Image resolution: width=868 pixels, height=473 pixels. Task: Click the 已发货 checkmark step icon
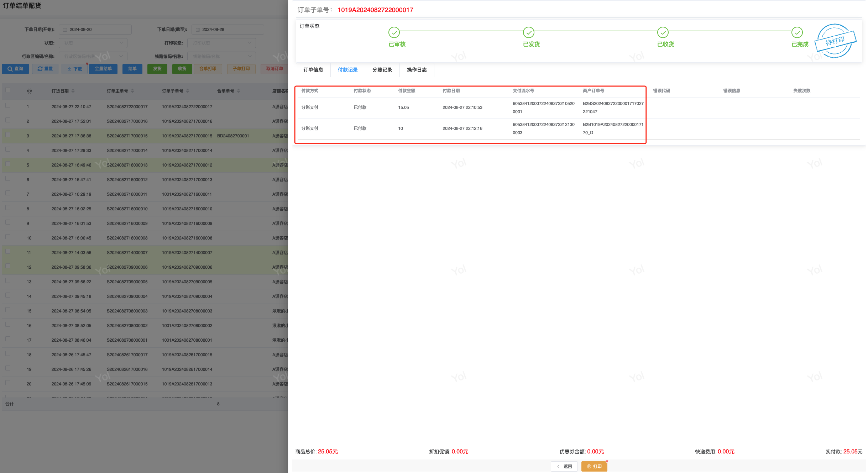pyautogui.click(x=528, y=32)
